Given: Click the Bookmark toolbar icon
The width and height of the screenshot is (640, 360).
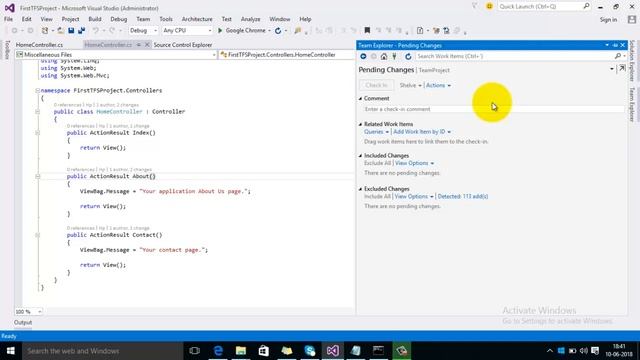Looking at the screenshot, I should pos(367,30).
